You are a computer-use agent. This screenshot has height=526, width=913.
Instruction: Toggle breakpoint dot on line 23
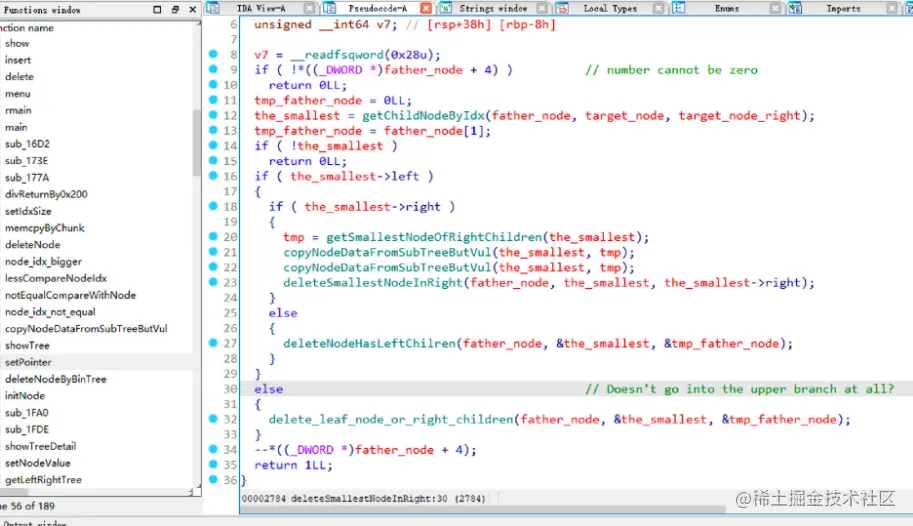[213, 282]
